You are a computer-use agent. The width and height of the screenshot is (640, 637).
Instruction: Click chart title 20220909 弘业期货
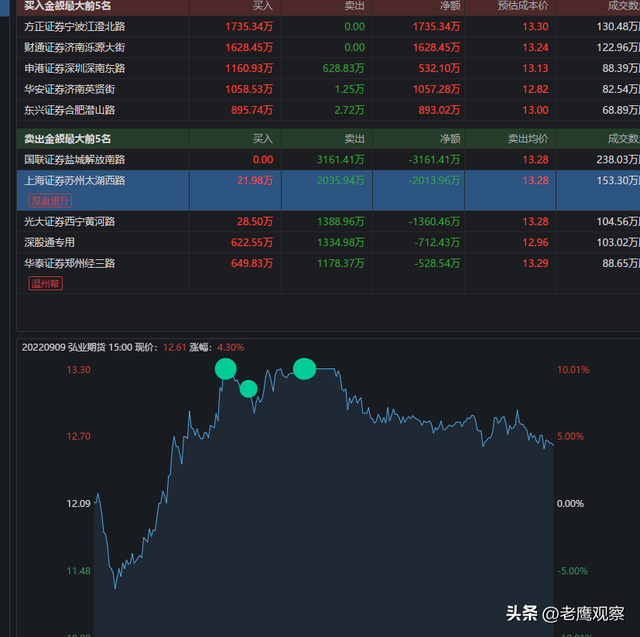pos(64,347)
